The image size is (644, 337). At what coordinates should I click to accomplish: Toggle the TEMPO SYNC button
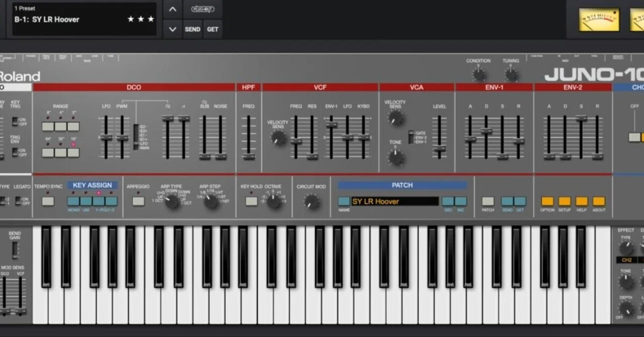(48, 201)
